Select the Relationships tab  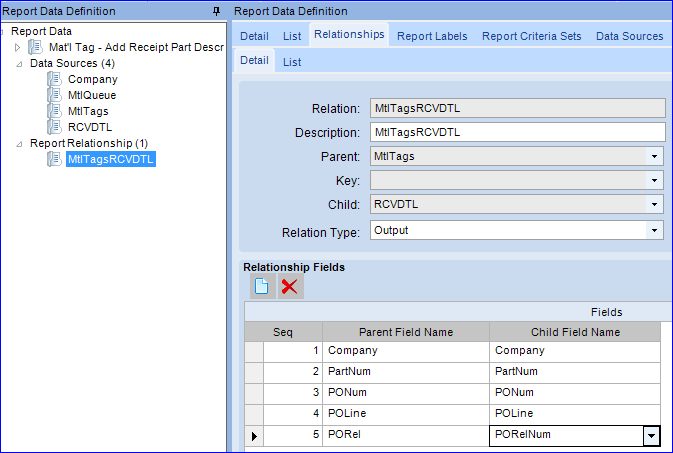[349, 34]
